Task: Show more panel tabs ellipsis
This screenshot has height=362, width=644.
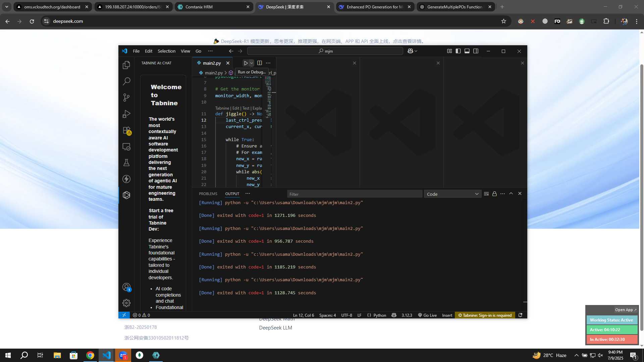Action: coord(248,193)
